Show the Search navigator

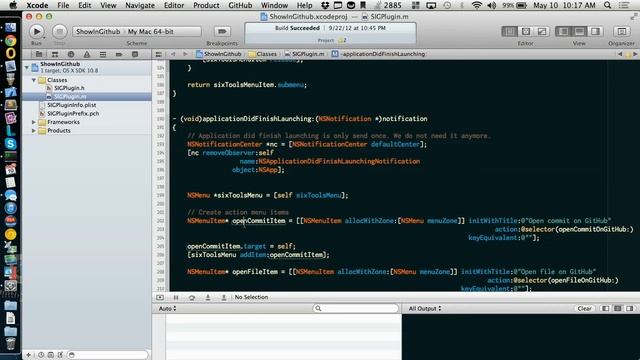(71, 54)
